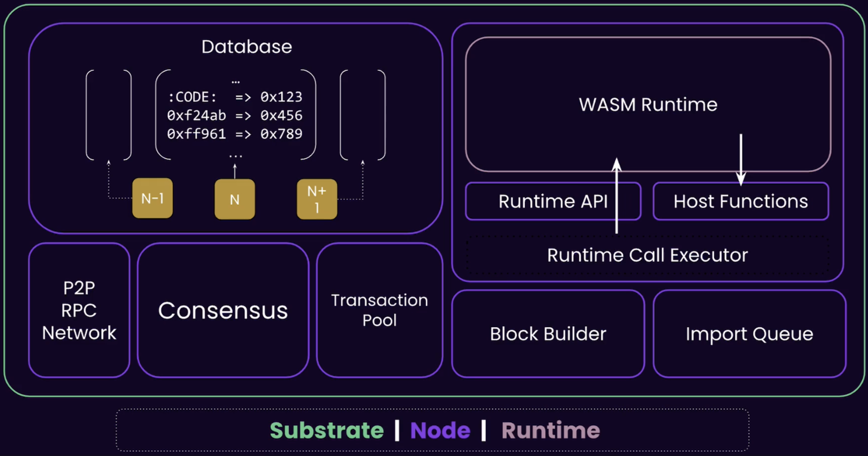Click the mauve Runtime legend label
This screenshot has width=868, height=456.
(551, 430)
